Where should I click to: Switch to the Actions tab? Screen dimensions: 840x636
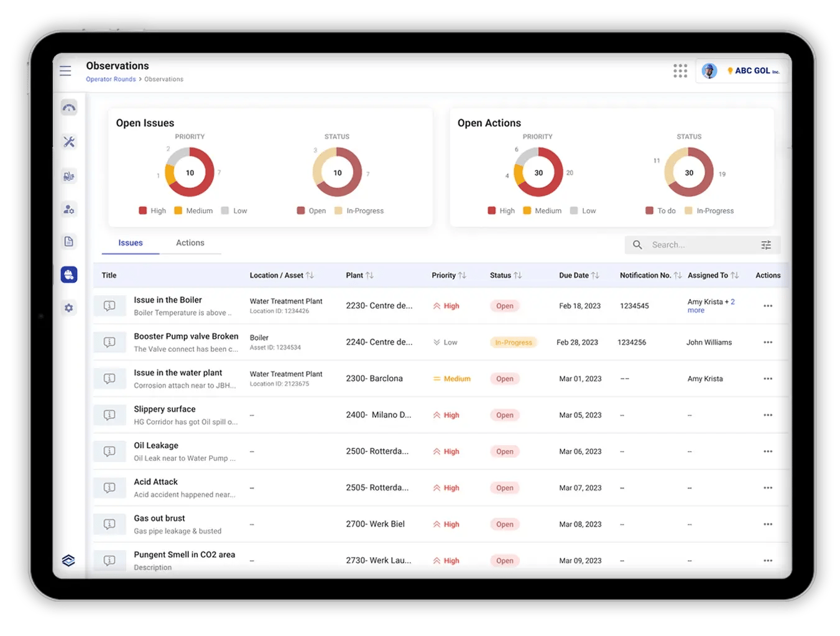point(190,242)
